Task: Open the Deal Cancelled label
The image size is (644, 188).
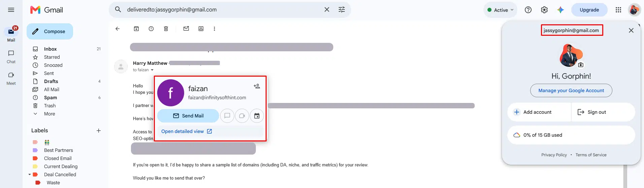Action: click(60, 174)
